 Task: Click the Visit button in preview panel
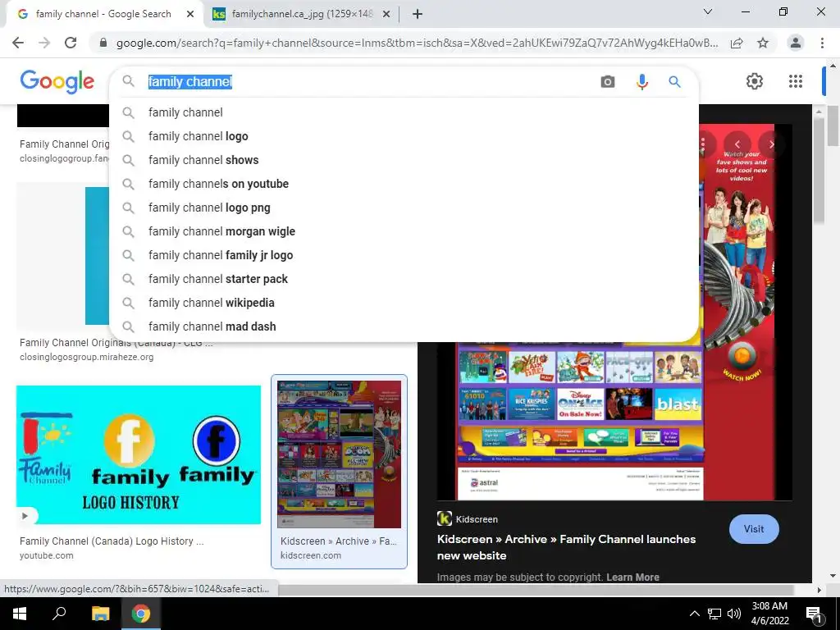click(754, 529)
